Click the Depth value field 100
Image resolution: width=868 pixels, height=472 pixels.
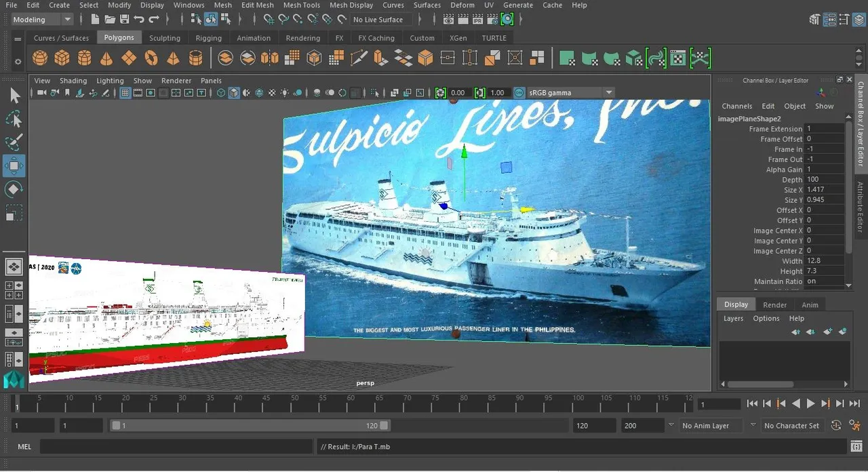tap(824, 180)
